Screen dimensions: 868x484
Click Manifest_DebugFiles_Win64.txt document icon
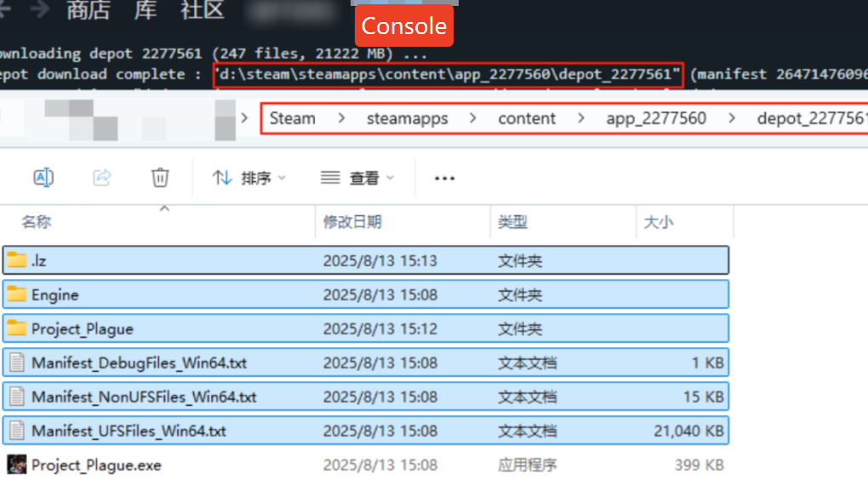point(17,363)
